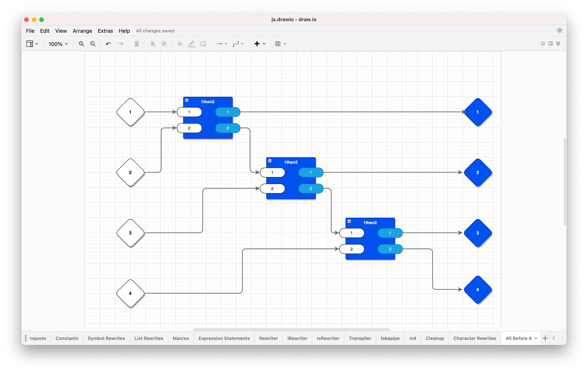The height and width of the screenshot is (373, 588).
Task: Collapse the bottom-right 1then2 container
Action: tap(349, 221)
